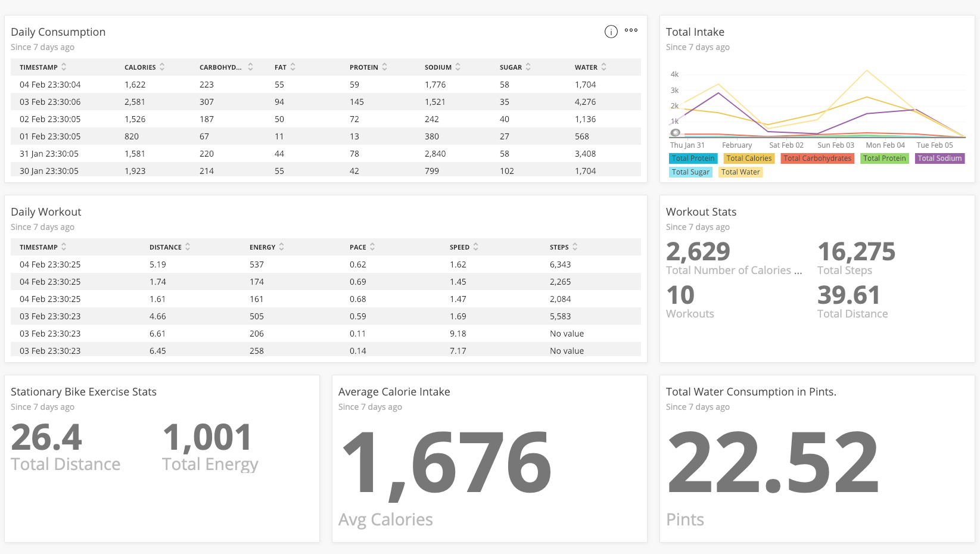Toggle blue Total Protein legend series
The width and height of the screenshot is (980, 554).
pos(693,158)
